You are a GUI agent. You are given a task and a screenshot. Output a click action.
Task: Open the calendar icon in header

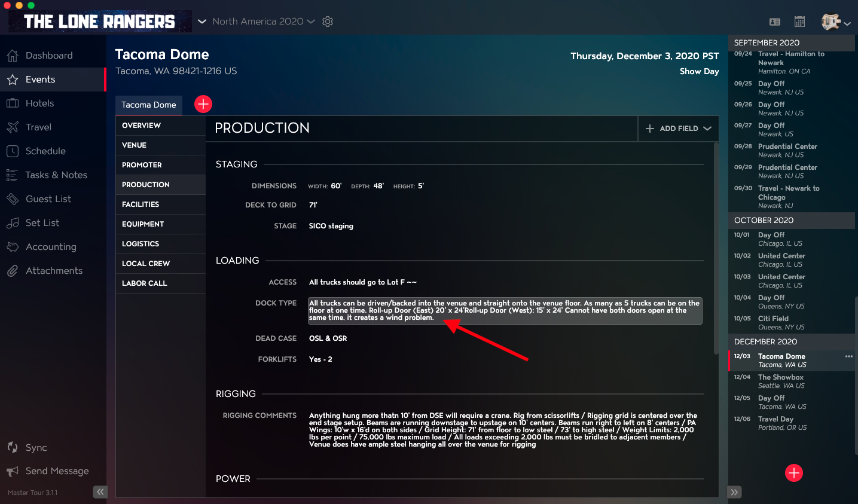click(x=799, y=22)
